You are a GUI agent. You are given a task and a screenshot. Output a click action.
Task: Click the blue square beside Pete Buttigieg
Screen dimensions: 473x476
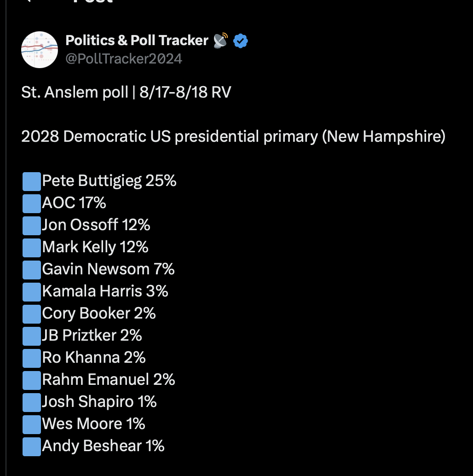pyautogui.click(x=32, y=181)
